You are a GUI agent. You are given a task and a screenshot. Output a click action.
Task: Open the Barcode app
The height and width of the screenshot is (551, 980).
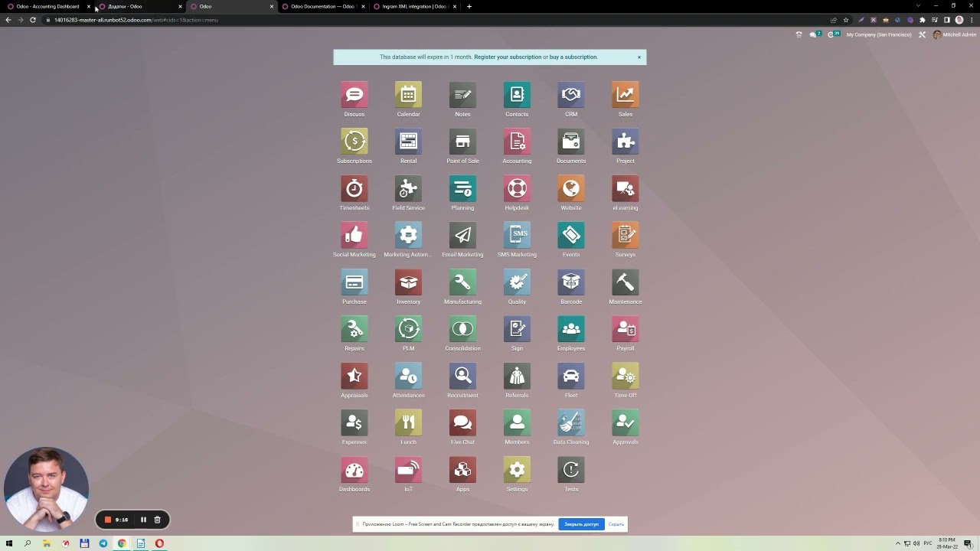(571, 282)
